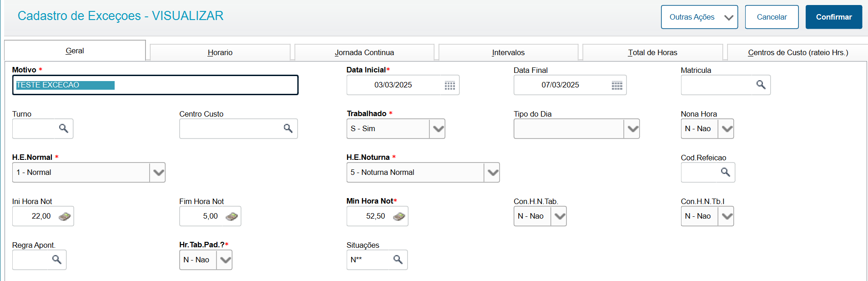Click the Confirmar button
The image size is (868, 281).
(834, 17)
